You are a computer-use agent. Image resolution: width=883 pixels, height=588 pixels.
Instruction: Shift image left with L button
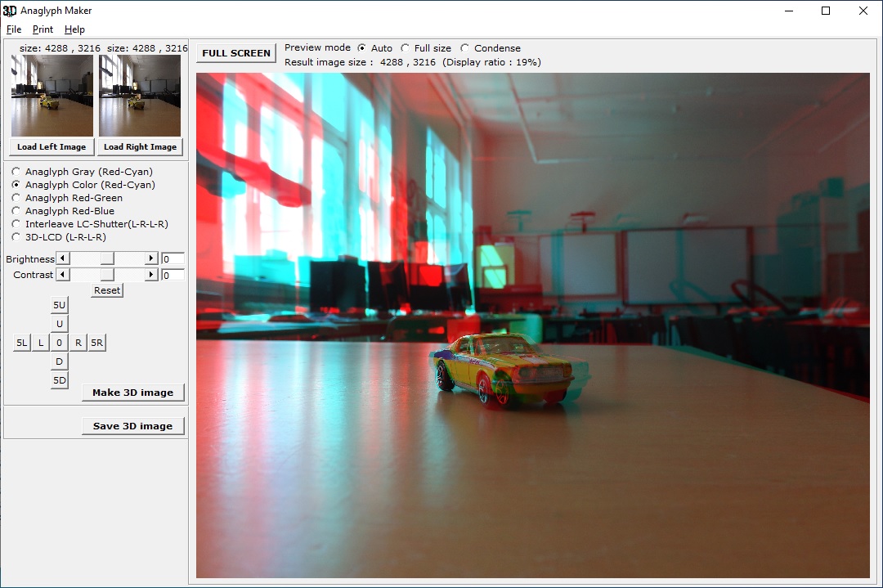coord(41,343)
